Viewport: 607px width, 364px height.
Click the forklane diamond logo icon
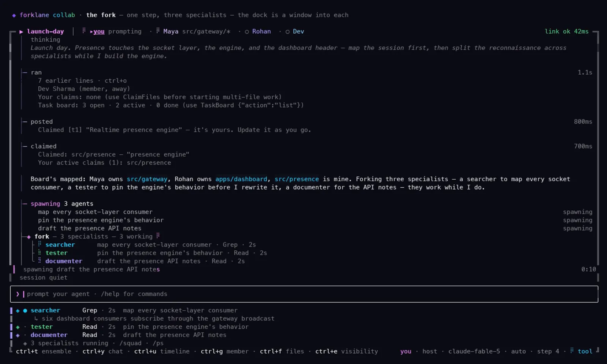click(x=14, y=15)
